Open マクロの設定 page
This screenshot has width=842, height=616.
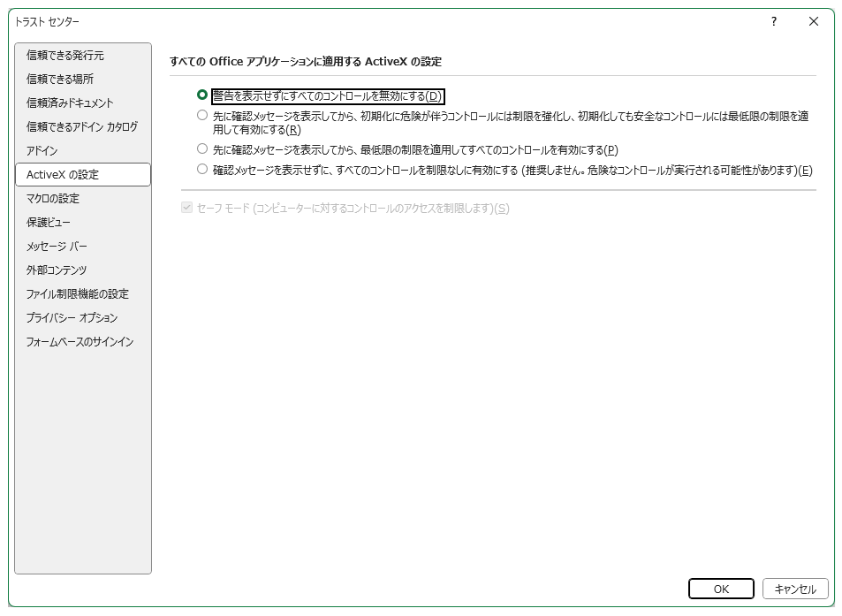[x=53, y=199]
